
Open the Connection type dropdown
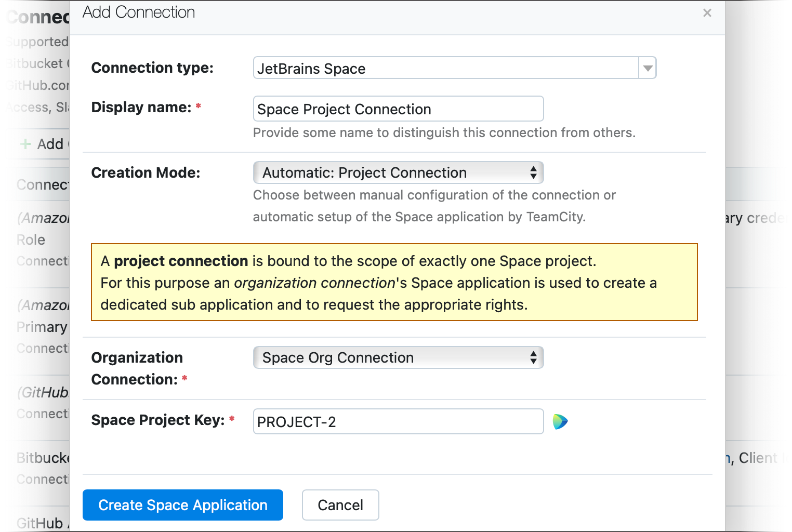coord(447,68)
